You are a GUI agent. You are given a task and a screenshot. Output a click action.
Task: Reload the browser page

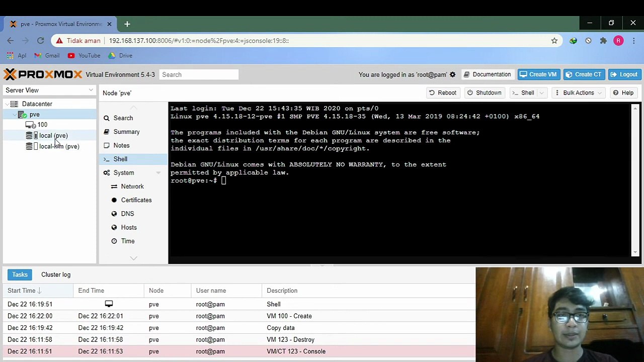coord(41,41)
